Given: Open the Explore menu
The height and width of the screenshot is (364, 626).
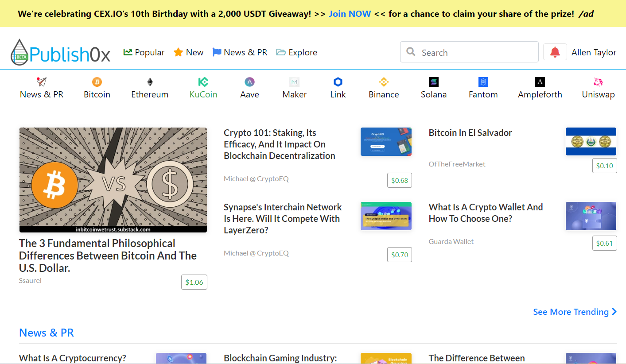Looking at the screenshot, I should tap(297, 52).
